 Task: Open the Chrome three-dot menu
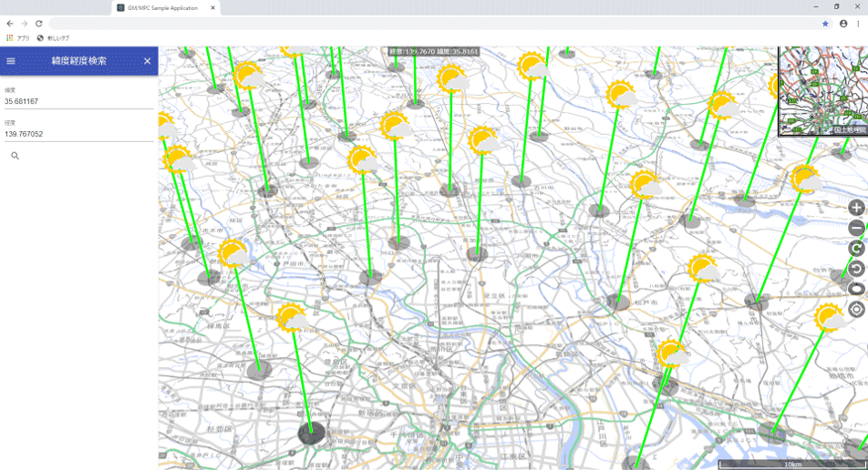point(858,24)
